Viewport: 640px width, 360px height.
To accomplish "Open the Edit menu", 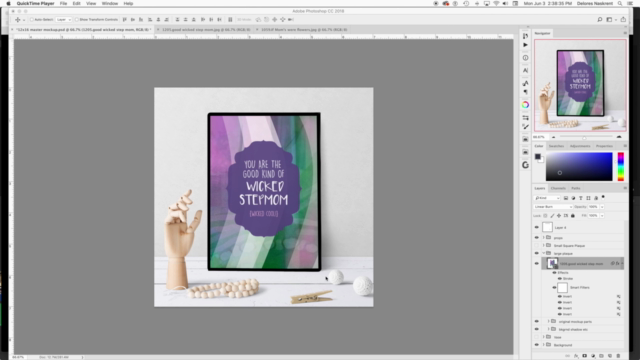I will point(76,3).
